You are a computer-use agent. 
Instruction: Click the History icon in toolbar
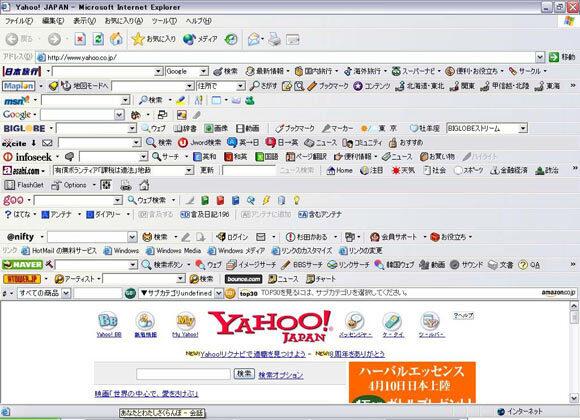click(x=232, y=39)
